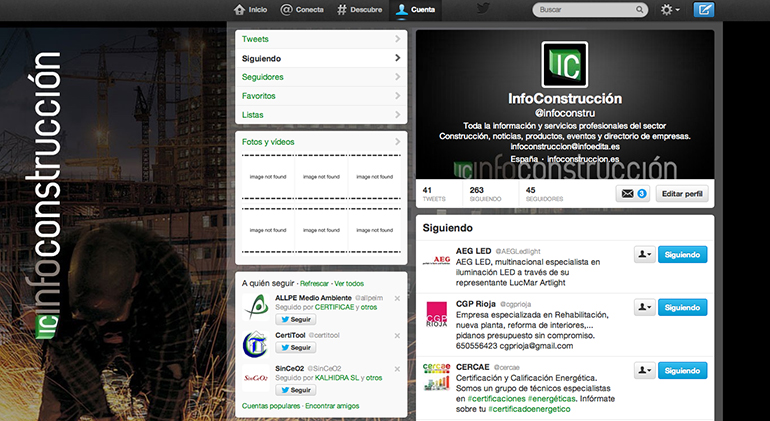770x421 pixels.
Task: Follow SinCeO2 with the Seguir button
Action: tap(296, 391)
